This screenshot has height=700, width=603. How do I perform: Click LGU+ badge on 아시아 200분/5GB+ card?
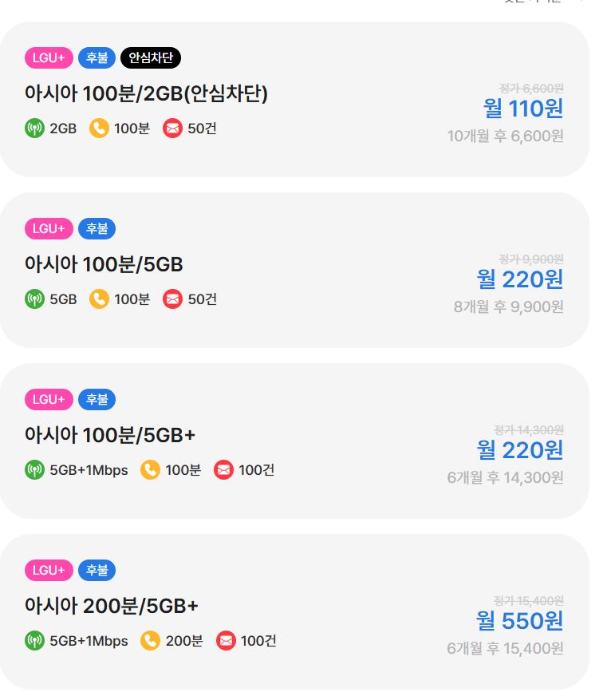(49, 570)
